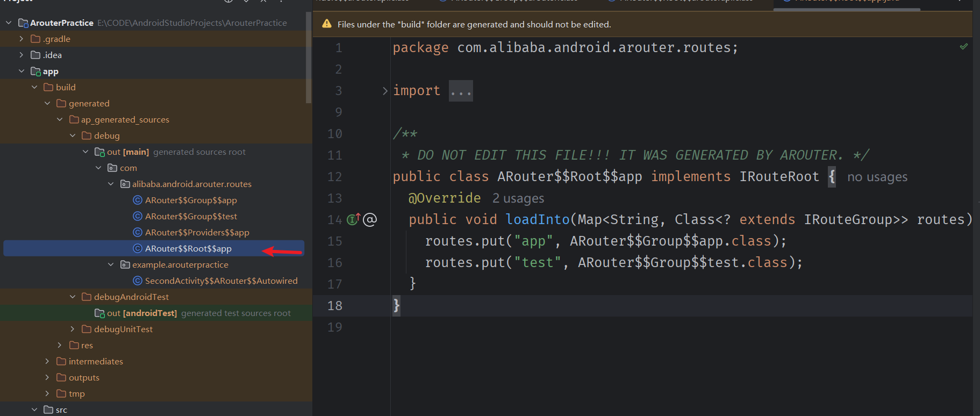Collapse the src folder

click(34, 410)
